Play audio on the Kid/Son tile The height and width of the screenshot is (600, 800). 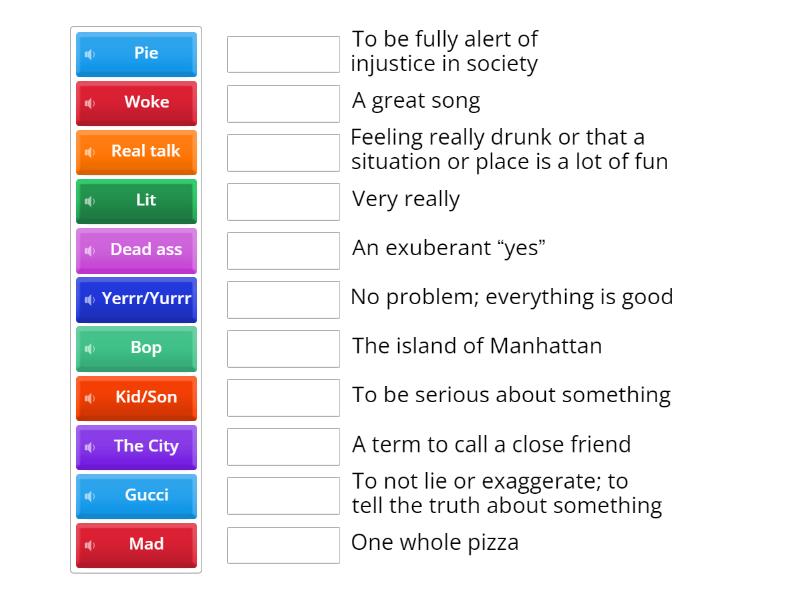click(88, 397)
